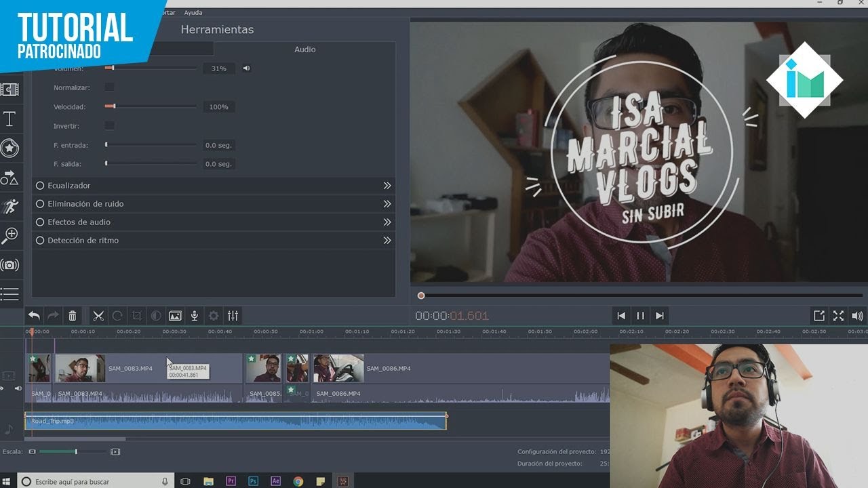Open the Stabilization camera tool
Screen dimensions: 868x488
[9, 265]
